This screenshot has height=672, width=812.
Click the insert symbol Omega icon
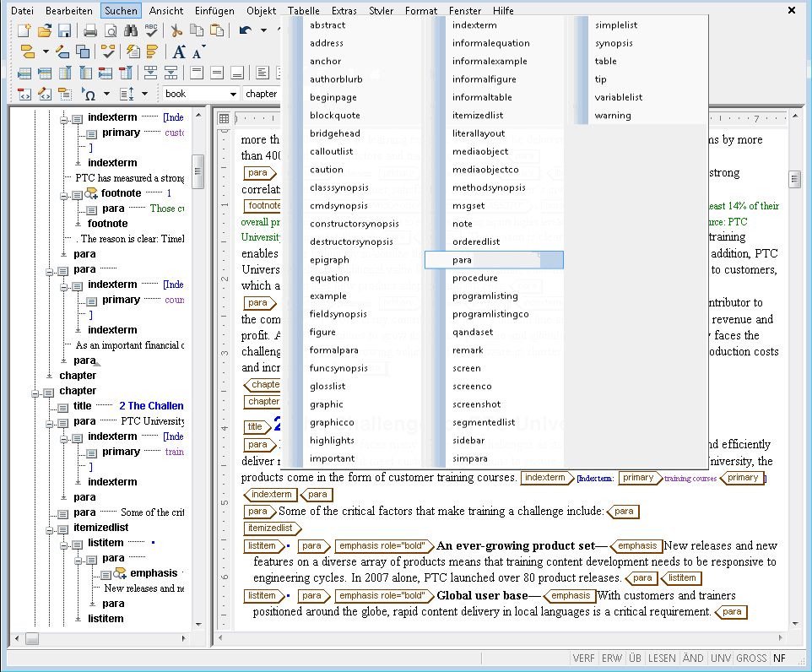click(x=89, y=94)
